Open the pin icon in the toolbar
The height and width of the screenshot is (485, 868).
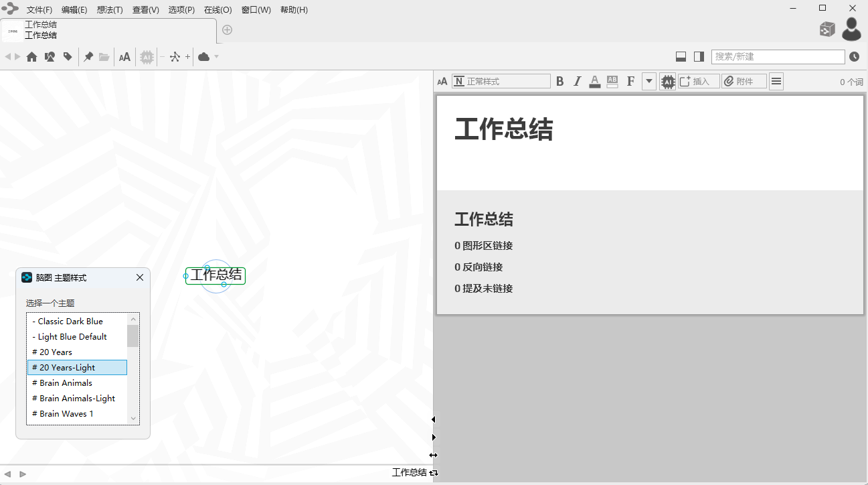click(x=88, y=57)
